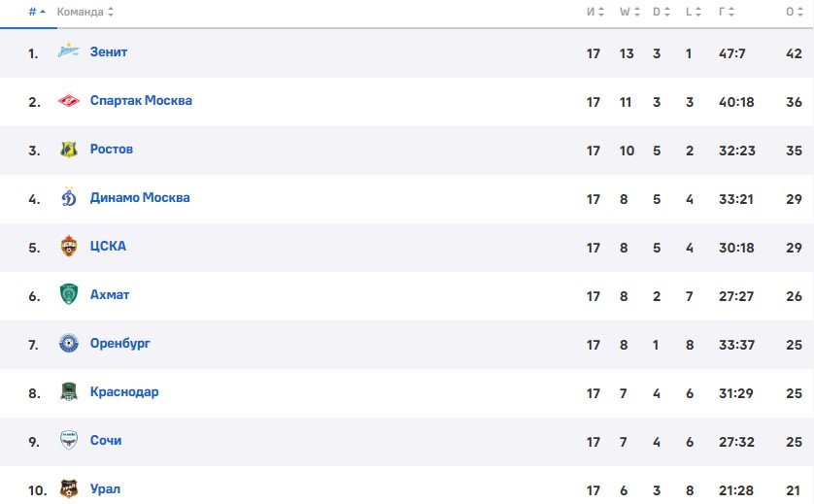Click the CSKA club crest
The image size is (814, 504).
(69, 246)
